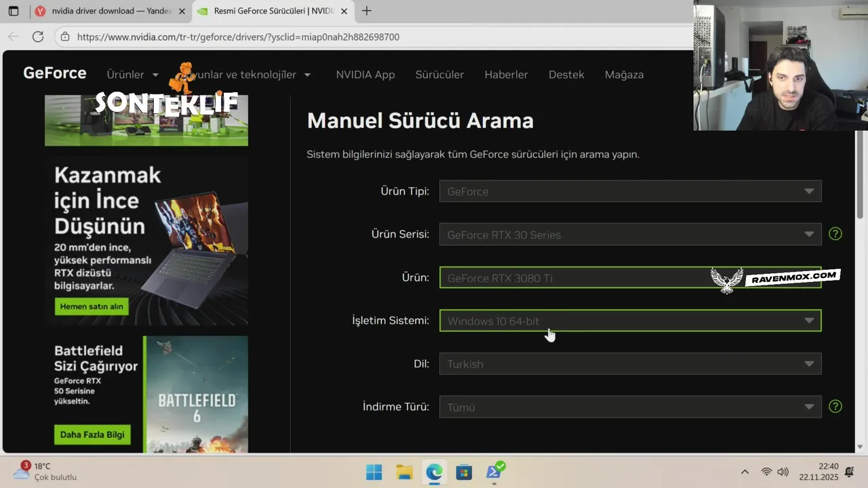This screenshot has height=488, width=868.
Task: Expand the Oyunlar ve teknolojiler menu
Action: (248, 75)
